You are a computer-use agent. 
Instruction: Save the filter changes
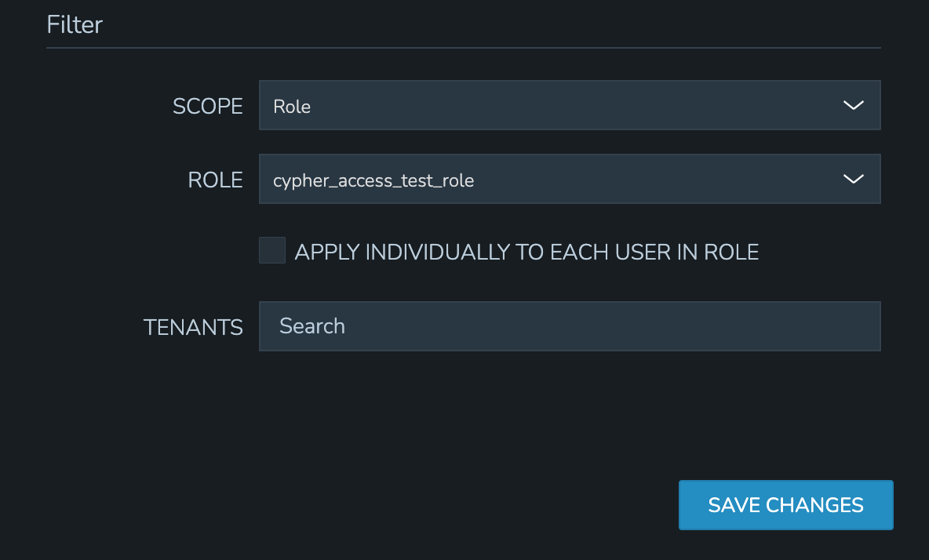click(785, 505)
